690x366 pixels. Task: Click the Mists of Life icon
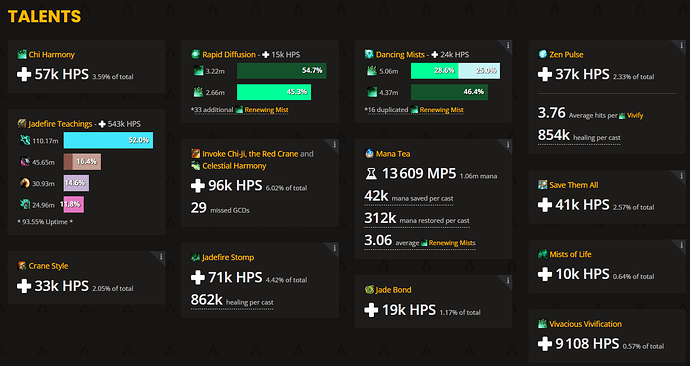pos(543,254)
